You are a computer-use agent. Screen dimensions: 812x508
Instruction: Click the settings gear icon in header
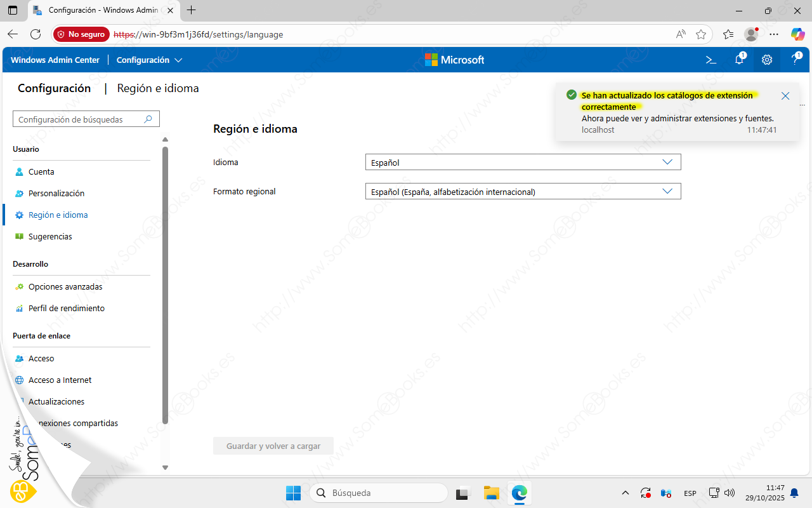[x=767, y=60]
